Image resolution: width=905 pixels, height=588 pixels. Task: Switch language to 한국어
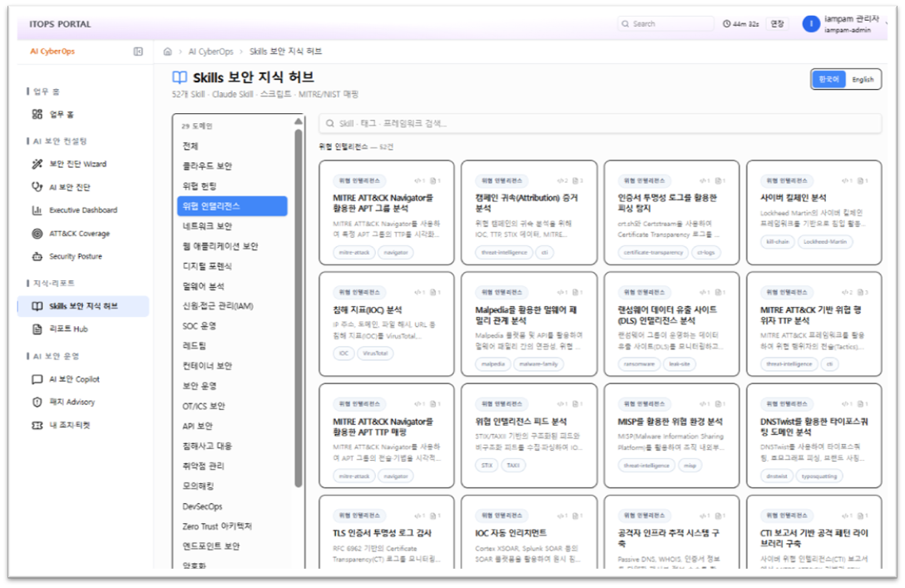point(828,80)
